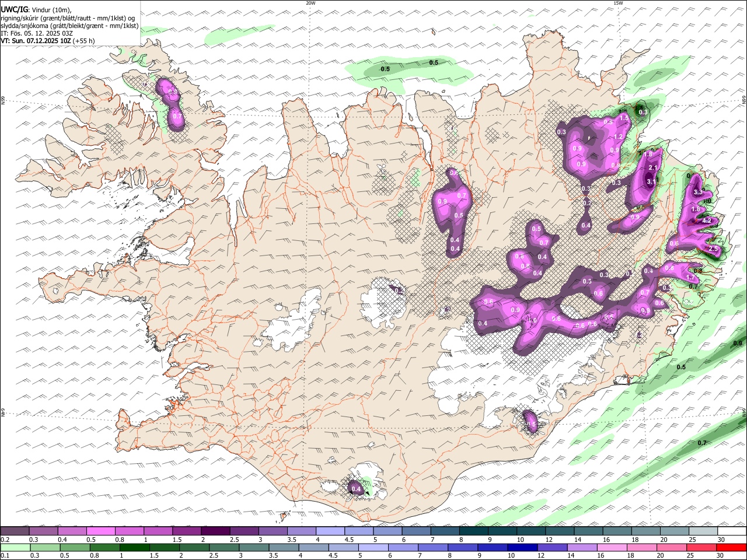The height and width of the screenshot is (560, 747).
Task: Click the 2.1 snowfall value on the map
Action: point(653,168)
